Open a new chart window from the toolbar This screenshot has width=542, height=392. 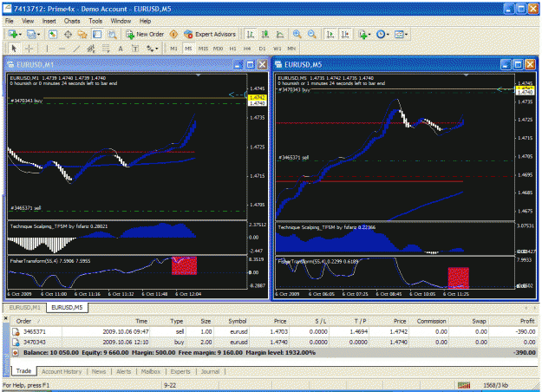coord(13,34)
